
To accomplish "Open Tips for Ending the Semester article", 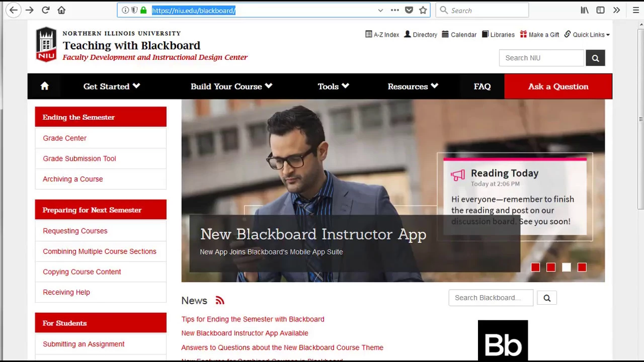I will click(253, 319).
